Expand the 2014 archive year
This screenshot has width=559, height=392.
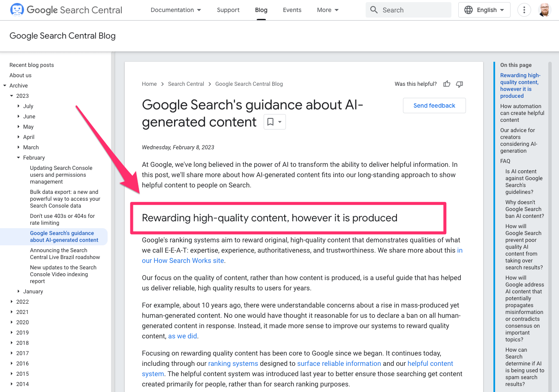point(12,384)
